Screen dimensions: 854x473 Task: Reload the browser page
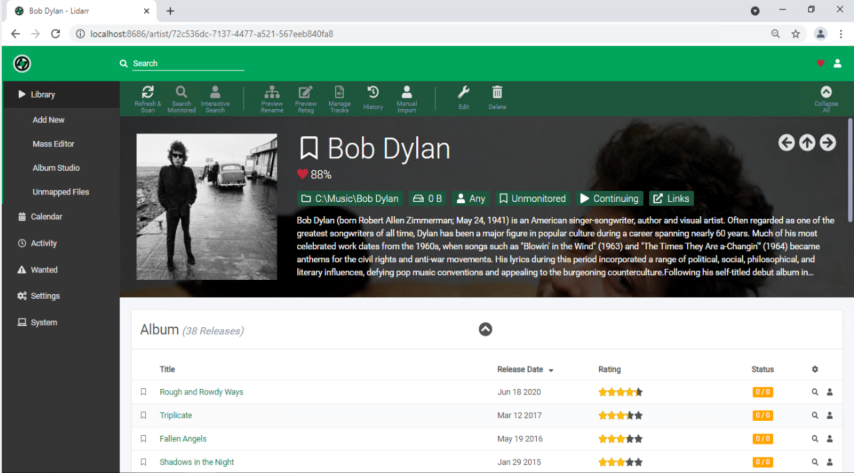[x=55, y=34]
